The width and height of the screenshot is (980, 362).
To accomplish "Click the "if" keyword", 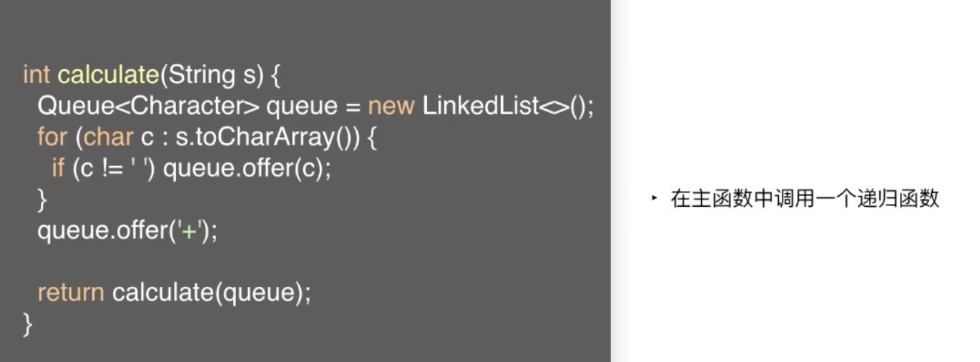I will 58,168.
